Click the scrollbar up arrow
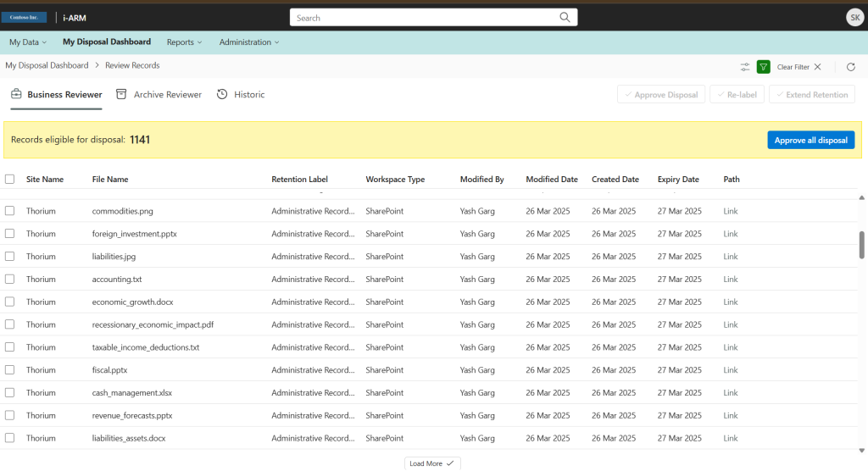868x471 pixels. tap(861, 197)
